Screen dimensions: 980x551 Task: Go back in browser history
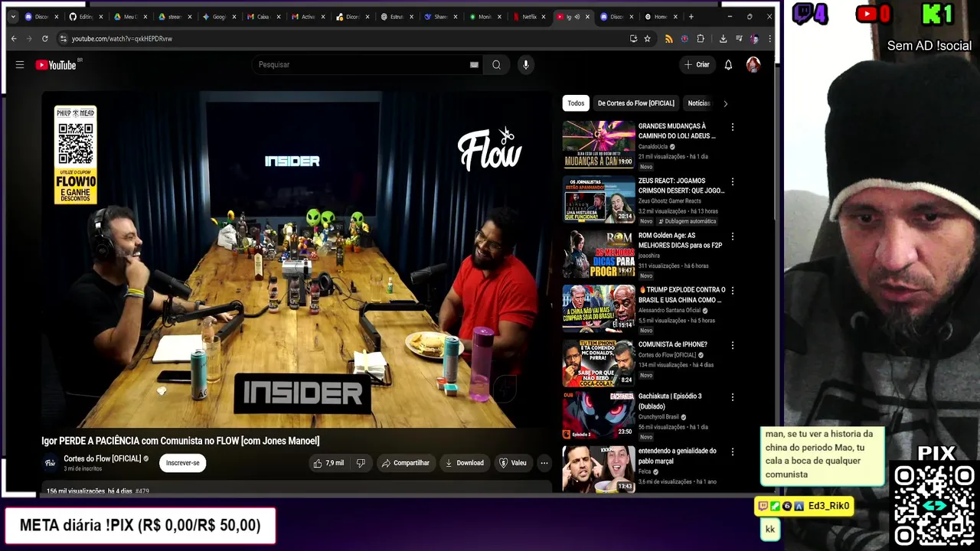click(x=14, y=38)
